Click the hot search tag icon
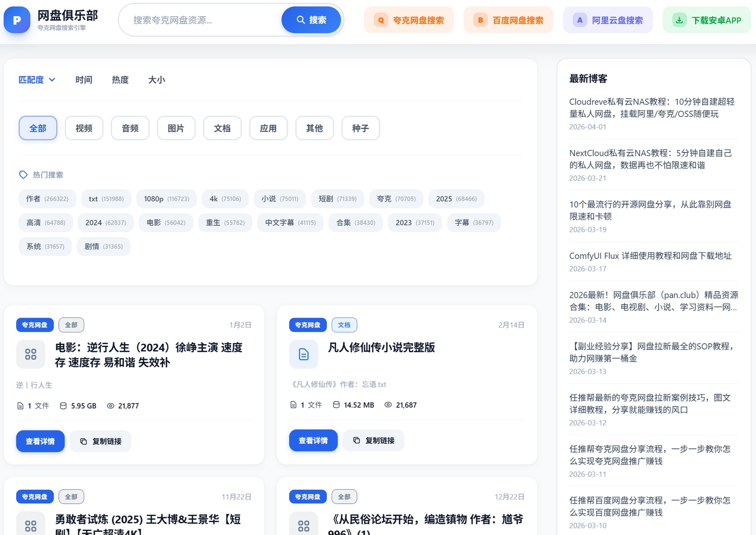The width and height of the screenshot is (756, 535). (23, 175)
